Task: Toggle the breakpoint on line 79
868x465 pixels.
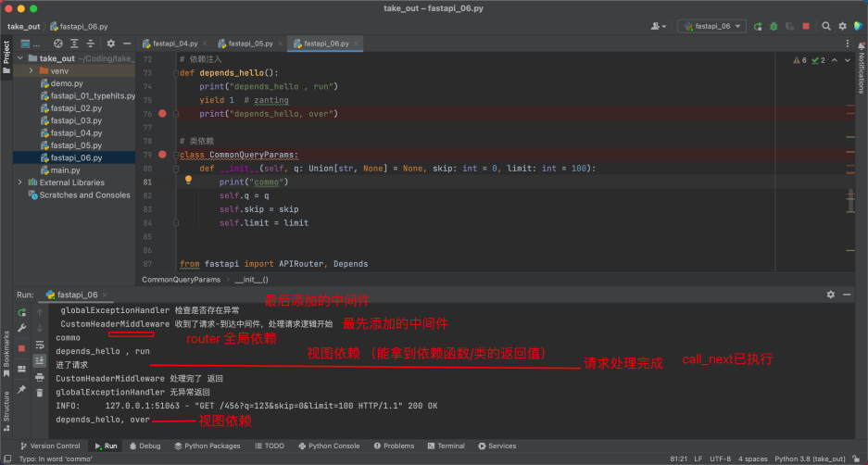Action: point(162,155)
